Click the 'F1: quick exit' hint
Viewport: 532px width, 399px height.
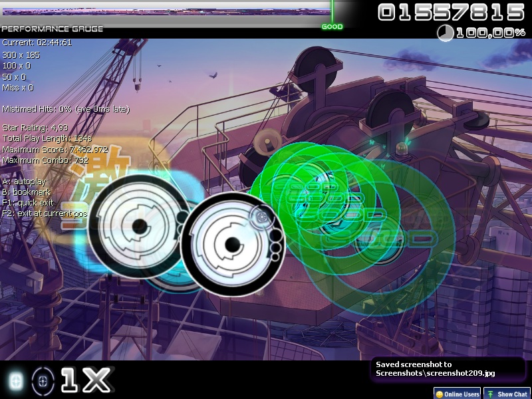pos(28,203)
